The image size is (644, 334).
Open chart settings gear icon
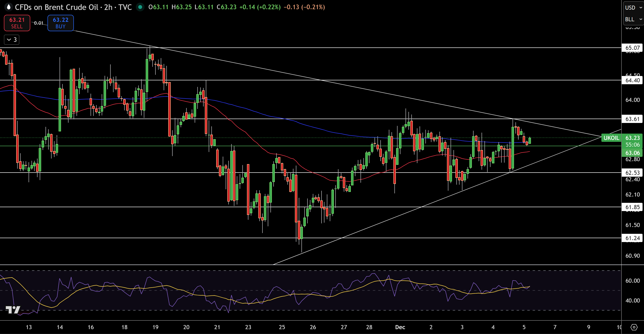pos(634,327)
